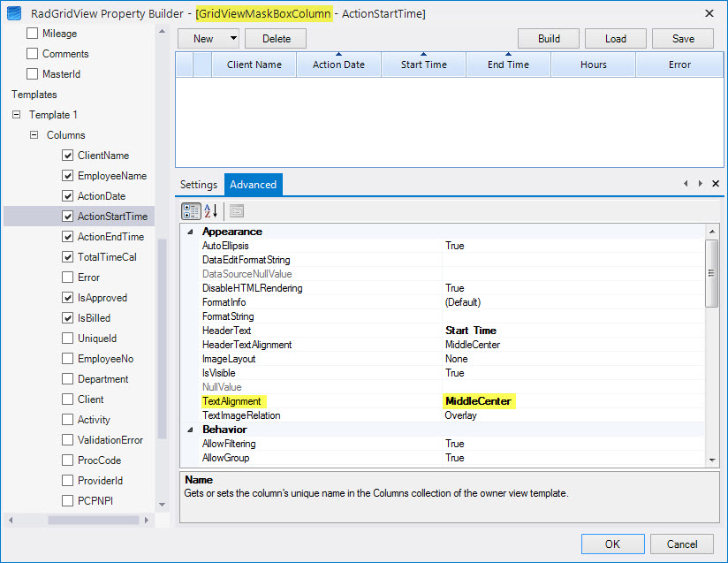This screenshot has height=563, width=728.
Task: Uncheck the ActionDate column checkbox
Action: coord(67,196)
